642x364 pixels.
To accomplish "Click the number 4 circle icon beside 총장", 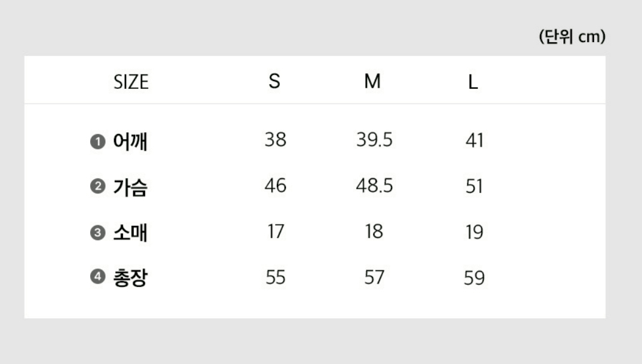I will click(97, 278).
